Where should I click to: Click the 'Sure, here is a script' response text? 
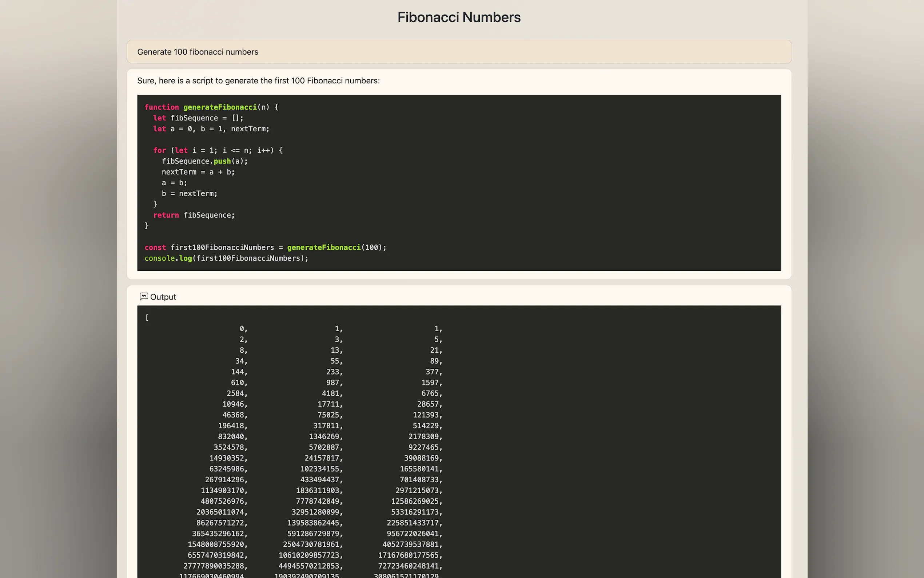[258, 81]
